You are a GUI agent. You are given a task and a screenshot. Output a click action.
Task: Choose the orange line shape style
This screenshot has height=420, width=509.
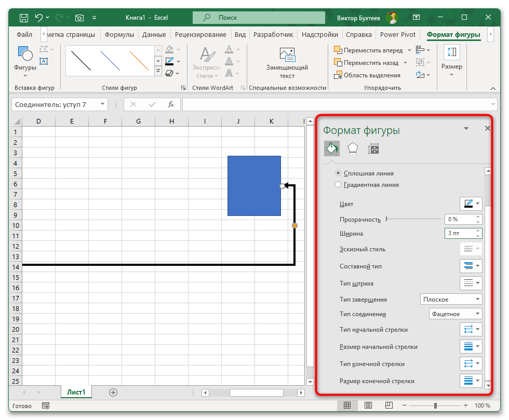tap(139, 61)
